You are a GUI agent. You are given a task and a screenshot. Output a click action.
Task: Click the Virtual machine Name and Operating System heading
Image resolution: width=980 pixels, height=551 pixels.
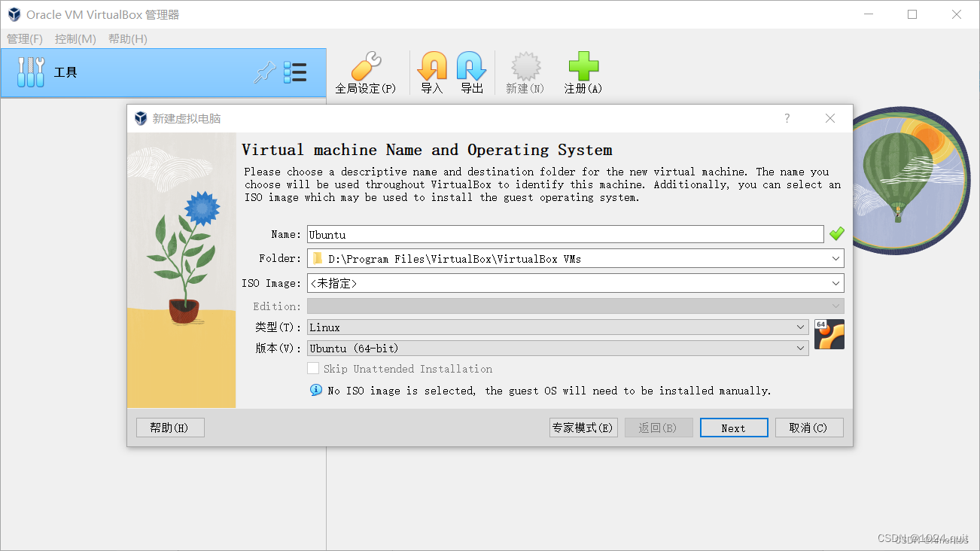point(427,150)
